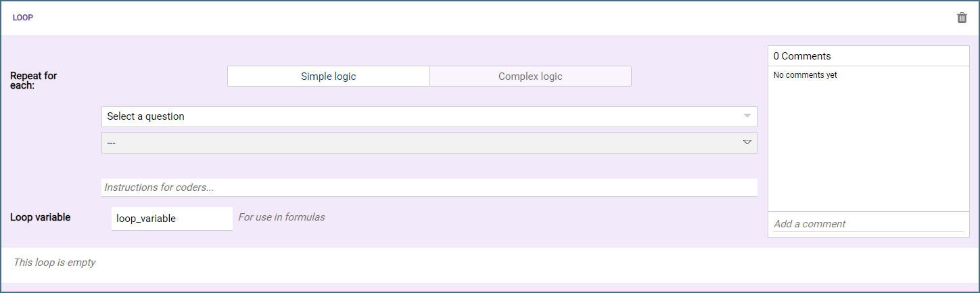Click the 'Loop variable' label

(41, 218)
